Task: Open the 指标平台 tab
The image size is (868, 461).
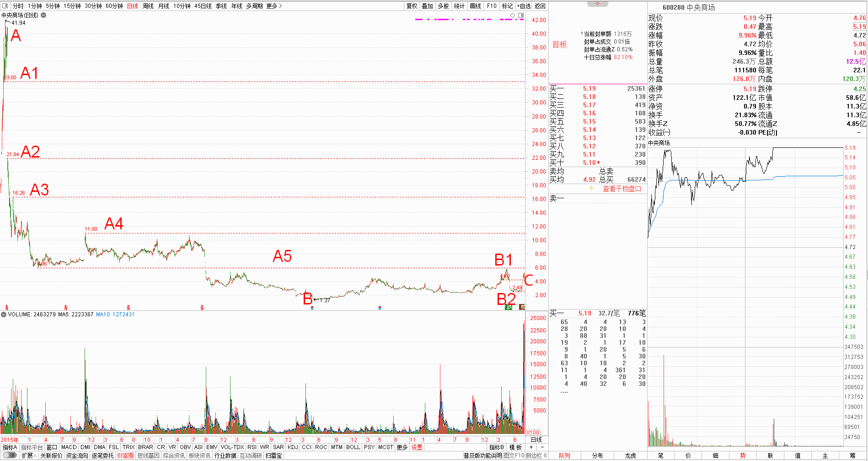Action: (32, 447)
